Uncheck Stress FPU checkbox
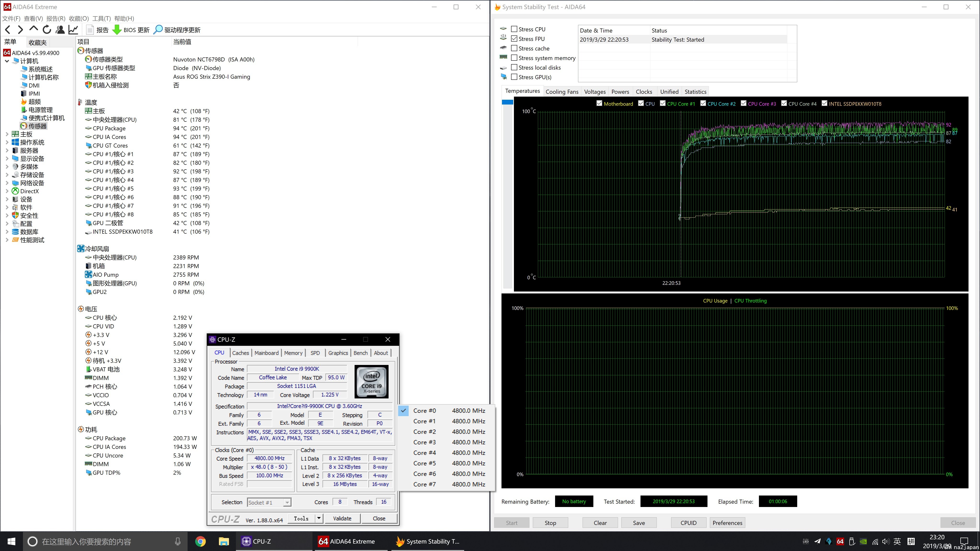980x551 pixels. point(514,39)
